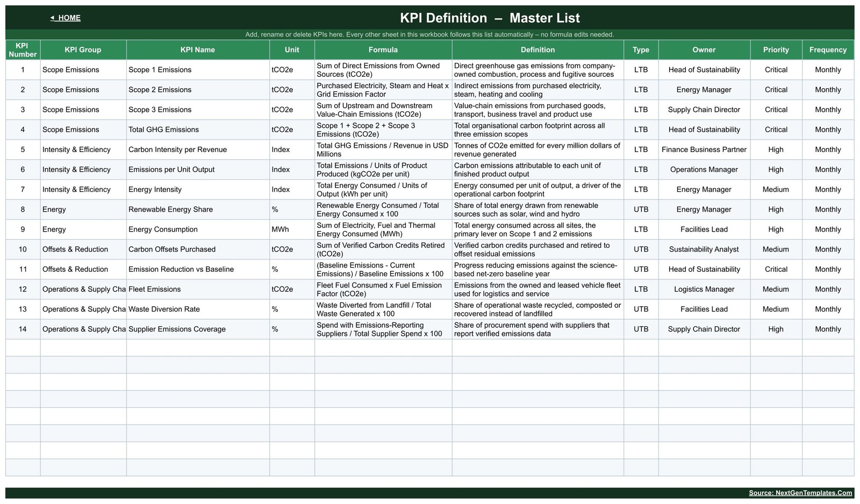Select Offsets & Reduction group in row 10

(83, 249)
